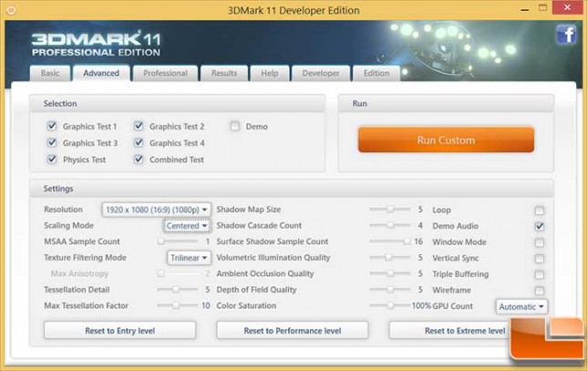
Task: Toggle Graphics Test 2 checkbox
Action: pyautogui.click(x=139, y=126)
